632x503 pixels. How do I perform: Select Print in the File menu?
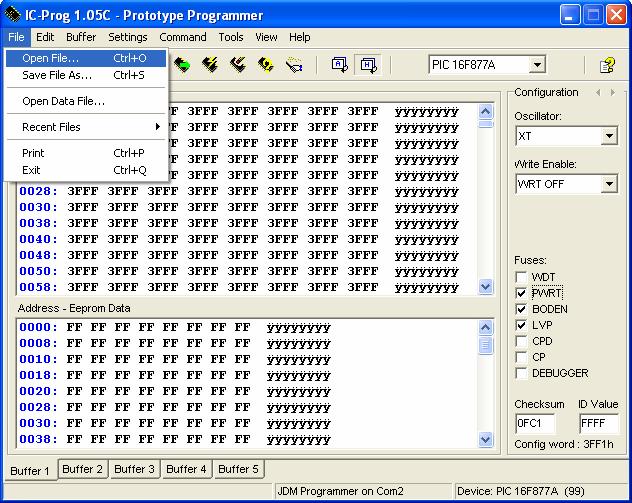click(86, 153)
